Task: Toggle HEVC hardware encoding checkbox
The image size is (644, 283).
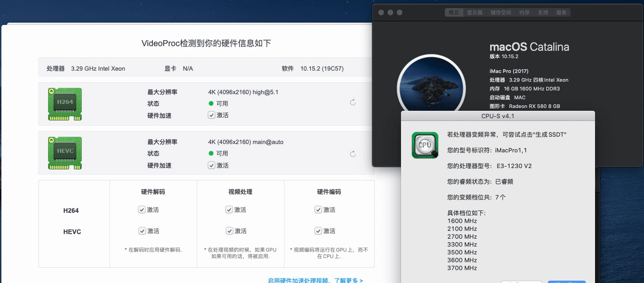Action: (x=318, y=231)
